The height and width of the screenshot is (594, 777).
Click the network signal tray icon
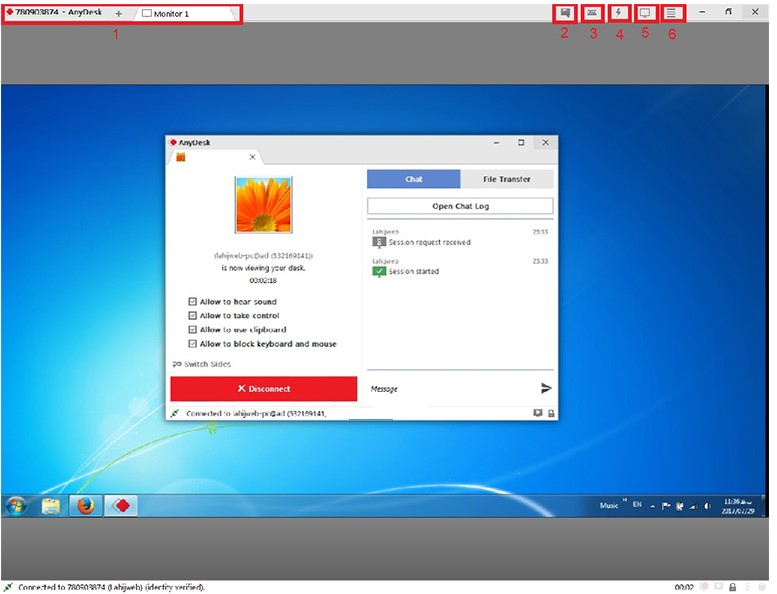[x=694, y=506]
